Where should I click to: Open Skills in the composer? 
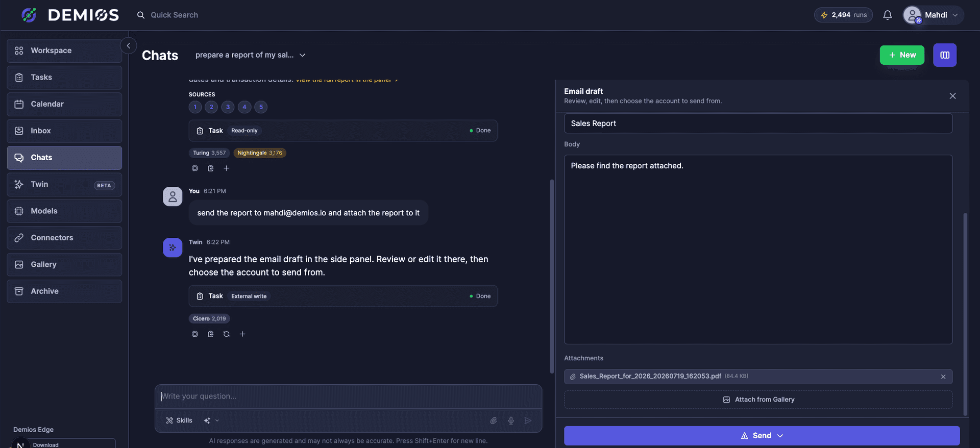179,420
